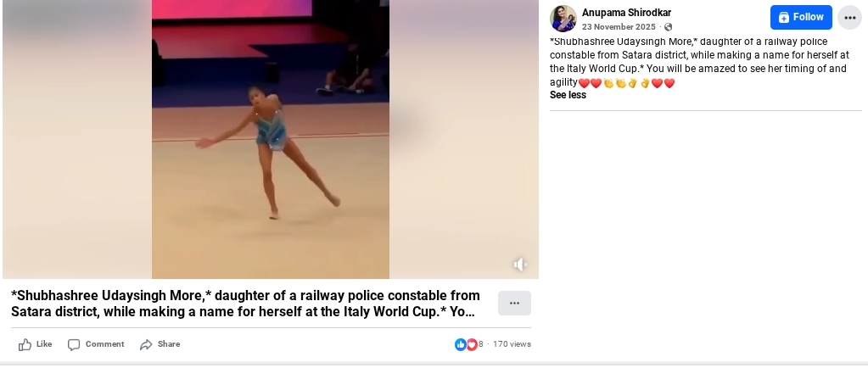
Task: View the red heart reaction icon
Action: pyautogui.click(x=472, y=345)
